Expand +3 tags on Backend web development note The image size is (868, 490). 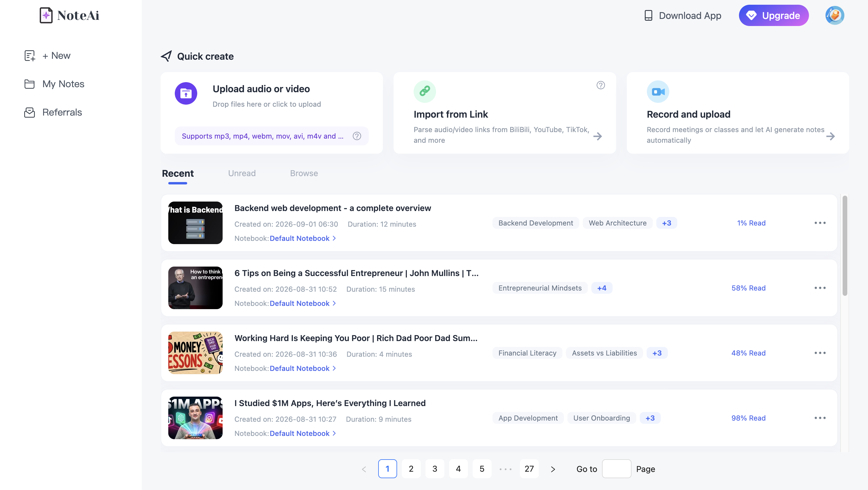(667, 223)
